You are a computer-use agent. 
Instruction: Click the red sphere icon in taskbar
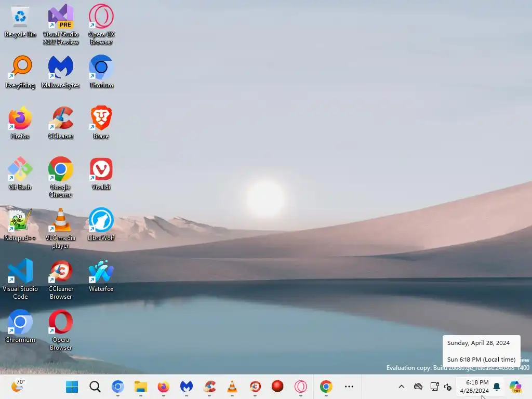(x=277, y=387)
